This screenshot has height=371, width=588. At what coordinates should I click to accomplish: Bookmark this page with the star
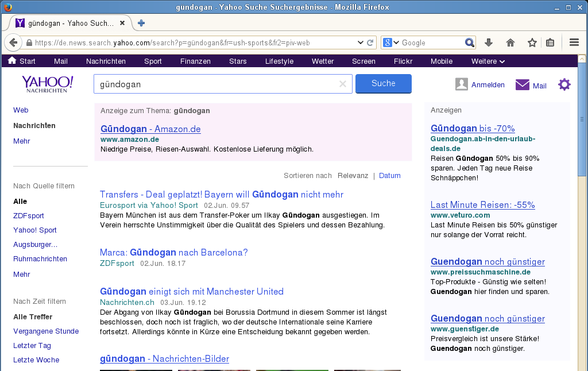click(532, 42)
